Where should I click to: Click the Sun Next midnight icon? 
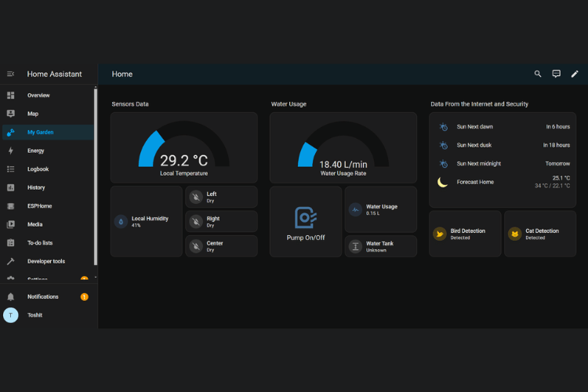(443, 164)
